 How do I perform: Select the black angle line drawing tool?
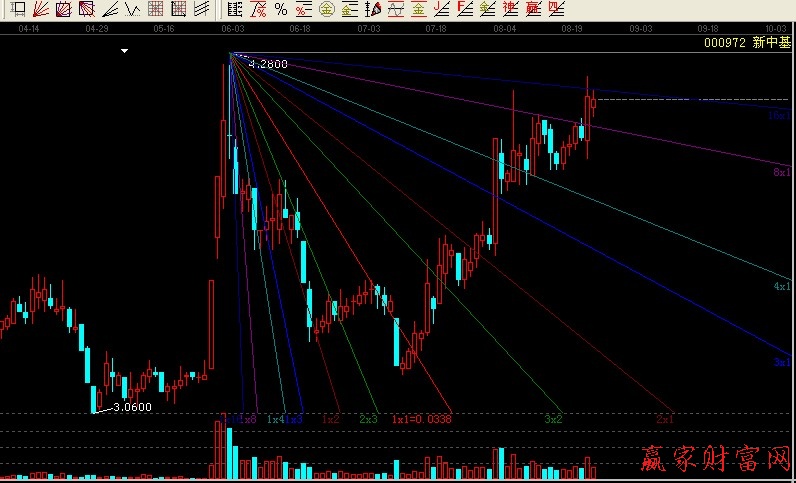click(x=108, y=10)
